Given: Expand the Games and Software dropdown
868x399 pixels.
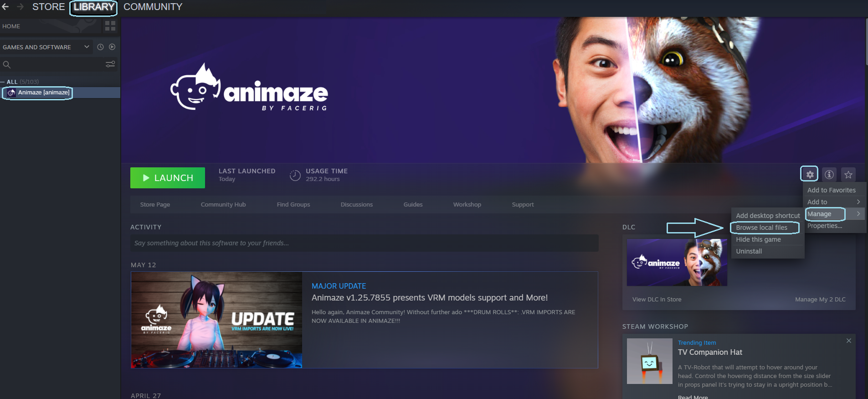Looking at the screenshot, I should pos(87,47).
